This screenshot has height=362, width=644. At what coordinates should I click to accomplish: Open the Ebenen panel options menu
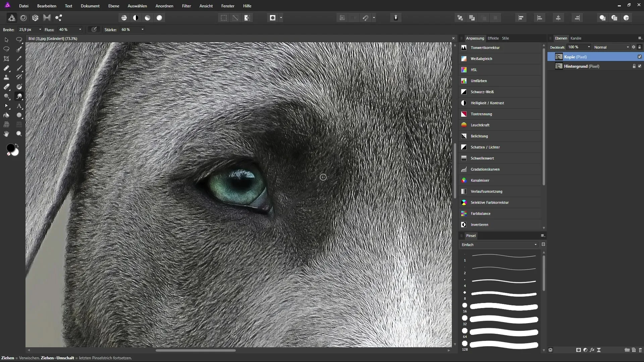tap(640, 38)
